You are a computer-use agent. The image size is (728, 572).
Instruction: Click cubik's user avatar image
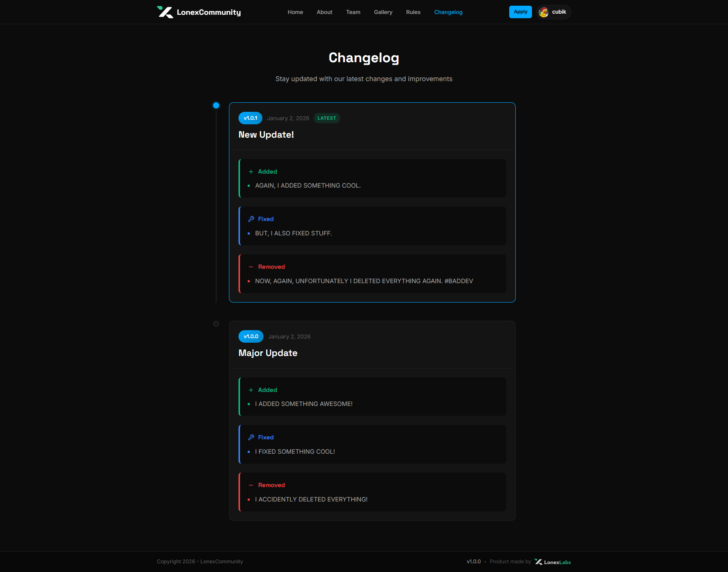tap(544, 12)
